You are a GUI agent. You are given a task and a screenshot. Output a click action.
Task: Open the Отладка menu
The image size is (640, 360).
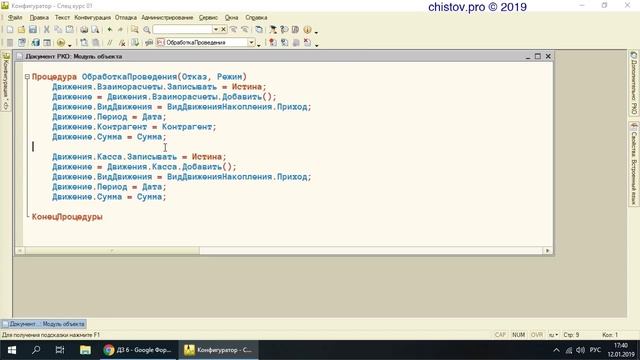[x=126, y=18]
